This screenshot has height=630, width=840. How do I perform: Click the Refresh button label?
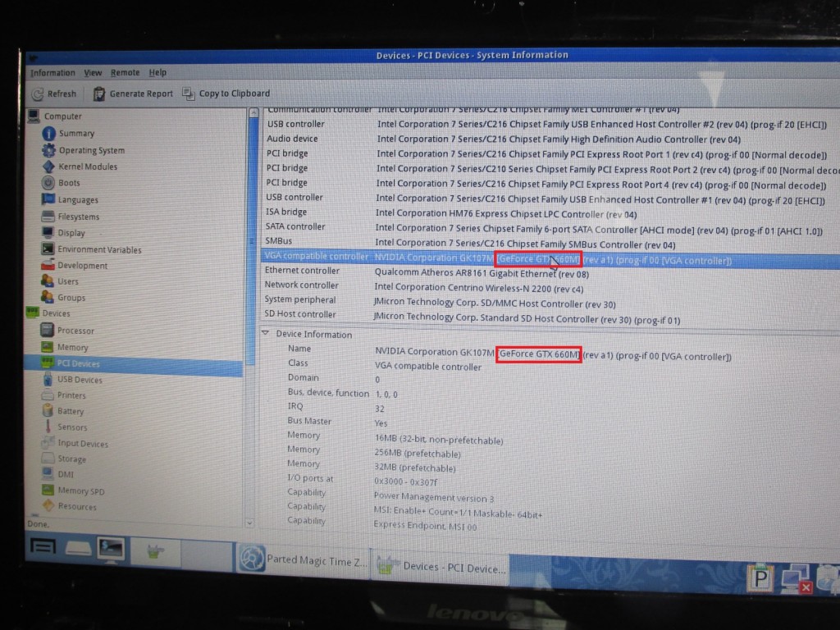pyautogui.click(x=62, y=94)
